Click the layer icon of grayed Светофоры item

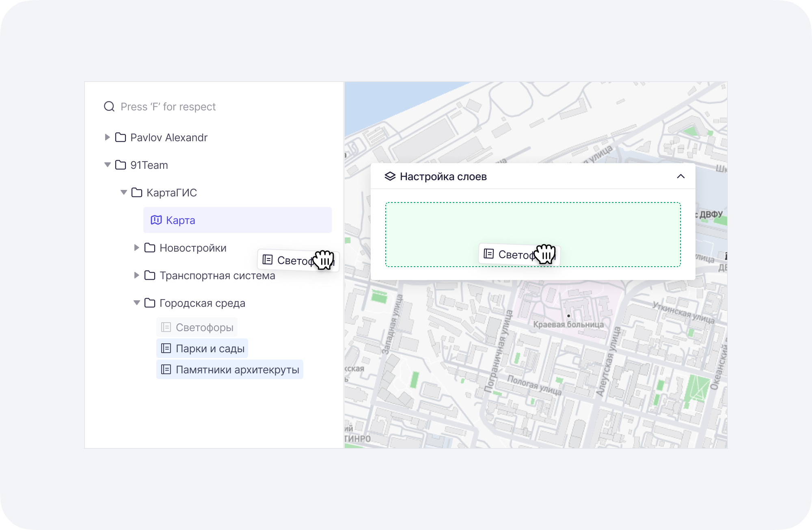(x=166, y=327)
